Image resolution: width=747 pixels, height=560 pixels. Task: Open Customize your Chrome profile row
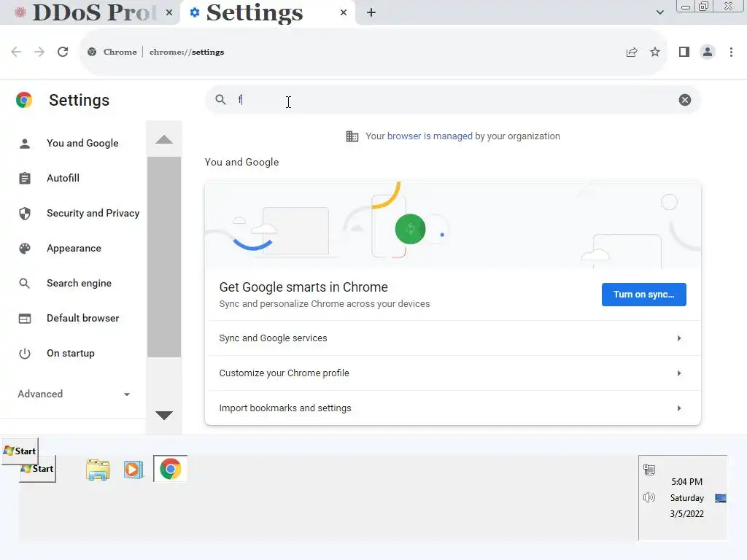(x=452, y=373)
